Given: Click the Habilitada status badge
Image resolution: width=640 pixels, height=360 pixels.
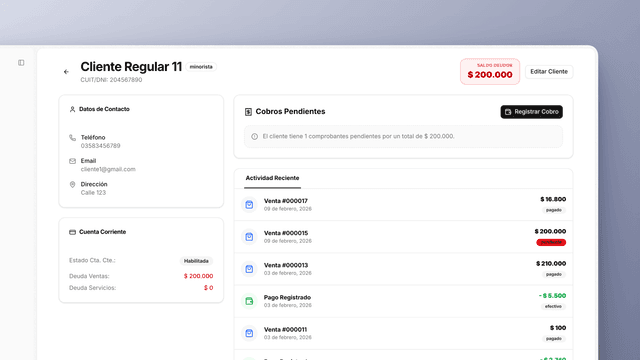Looking at the screenshot, I should 196,261.
